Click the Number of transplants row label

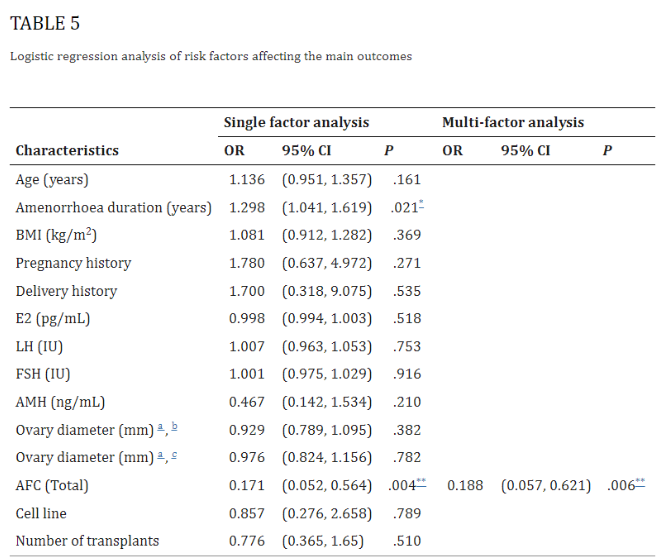point(87,541)
